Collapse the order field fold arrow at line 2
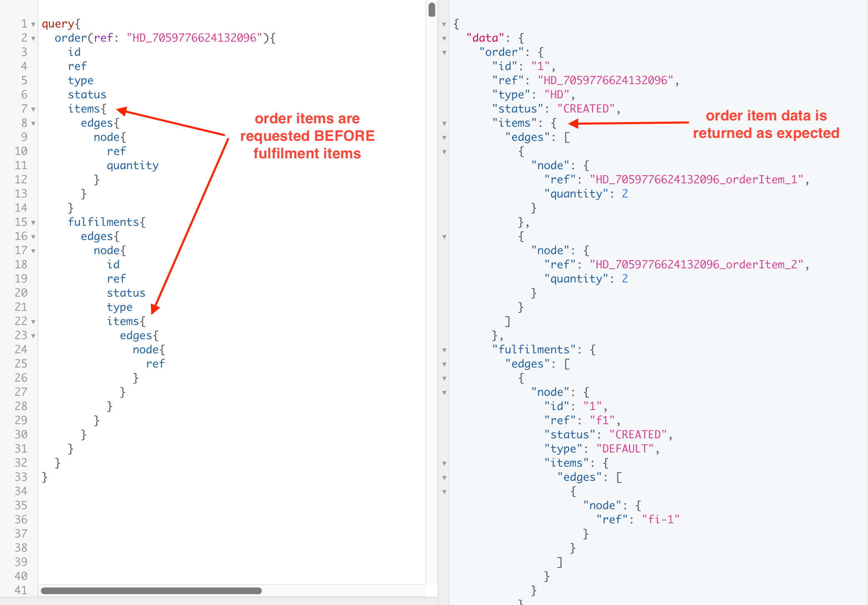 coord(33,38)
